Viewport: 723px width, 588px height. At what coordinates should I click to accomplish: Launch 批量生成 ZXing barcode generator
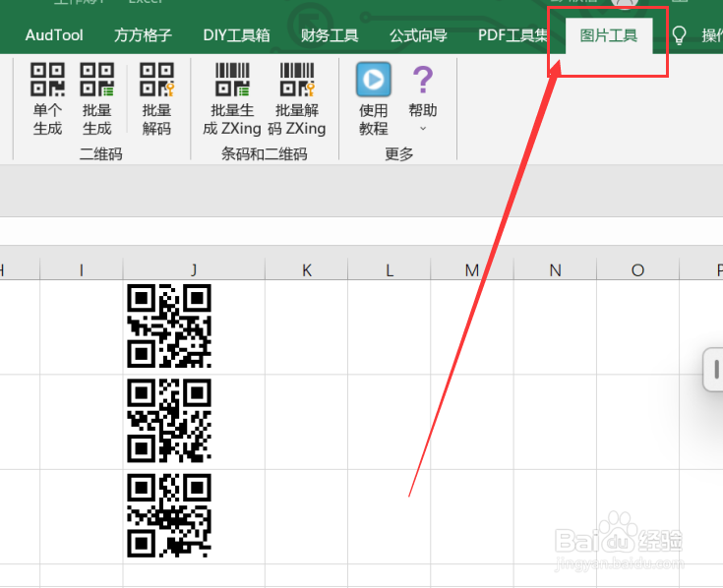232,98
